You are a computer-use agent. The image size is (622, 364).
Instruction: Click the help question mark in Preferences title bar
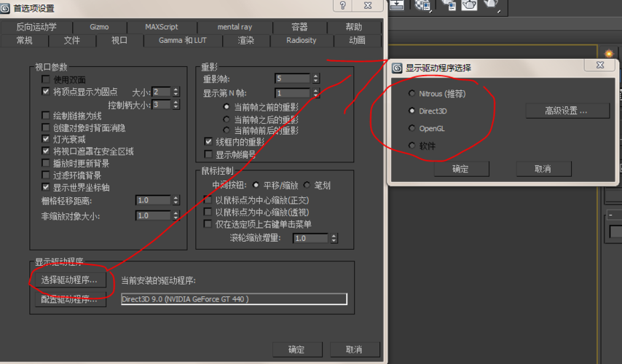(343, 5)
